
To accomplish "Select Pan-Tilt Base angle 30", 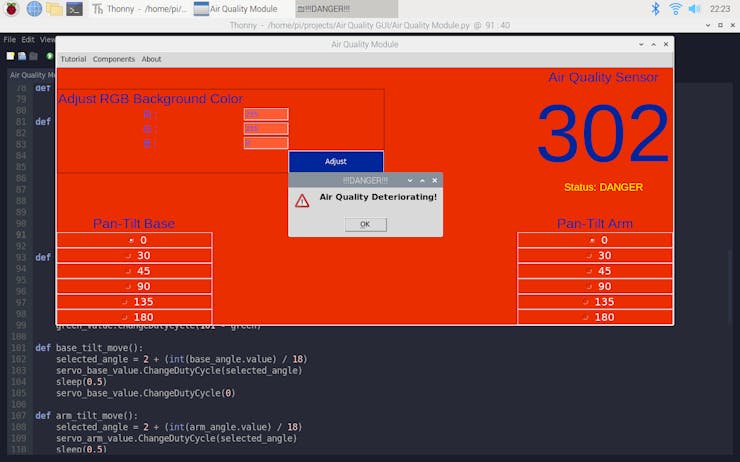I will 135,255.
